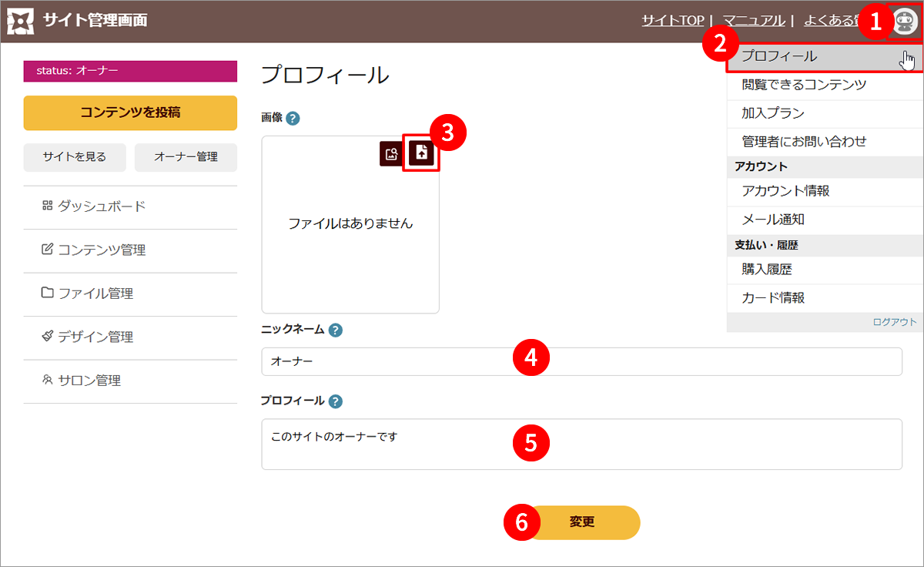Click the help icon beside プロフィール label
This screenshot has width=924, height=567.
(335, 401)
